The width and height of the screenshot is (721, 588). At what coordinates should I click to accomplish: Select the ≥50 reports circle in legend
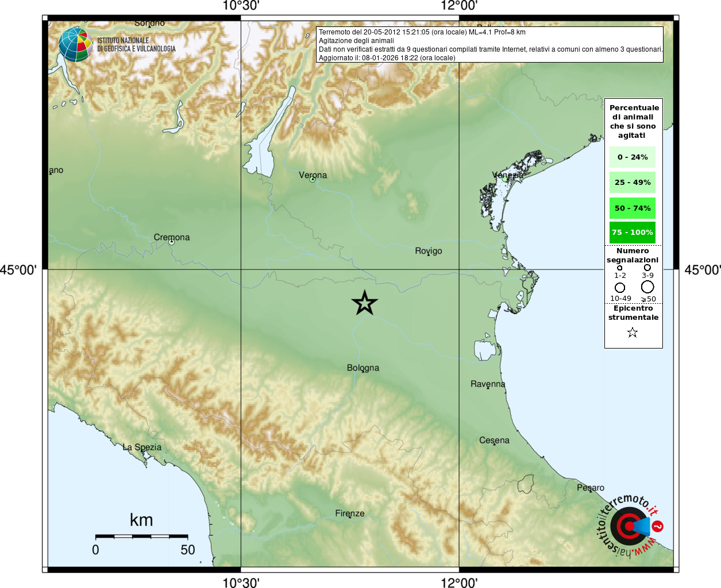pyautogui.click(x=647, y=287)
